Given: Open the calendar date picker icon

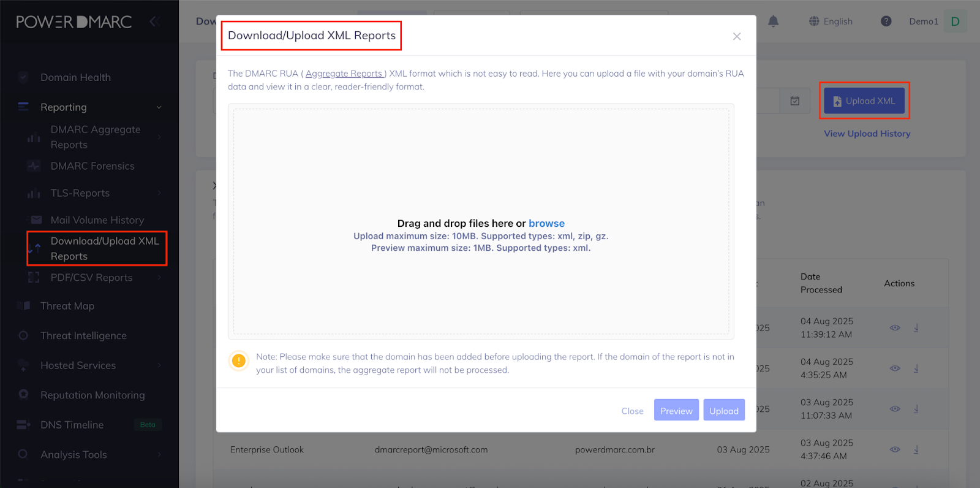Looking at the screenshot, I should 795,101.
